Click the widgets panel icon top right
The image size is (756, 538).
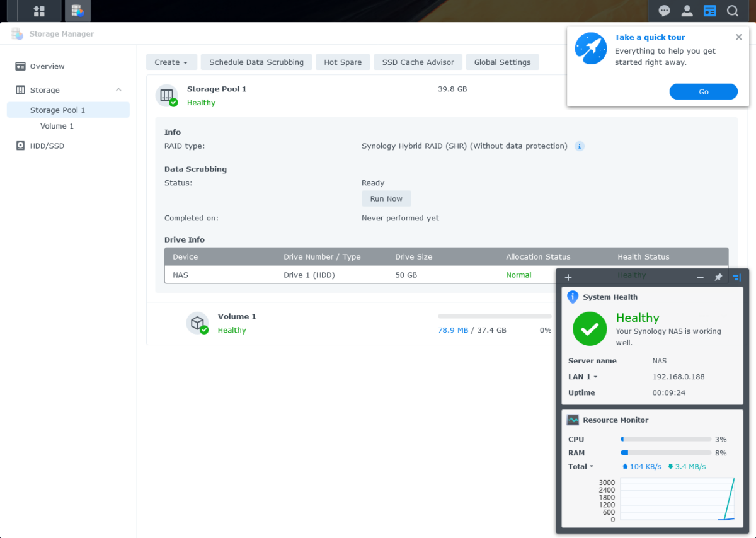click(x=709, y=11)
